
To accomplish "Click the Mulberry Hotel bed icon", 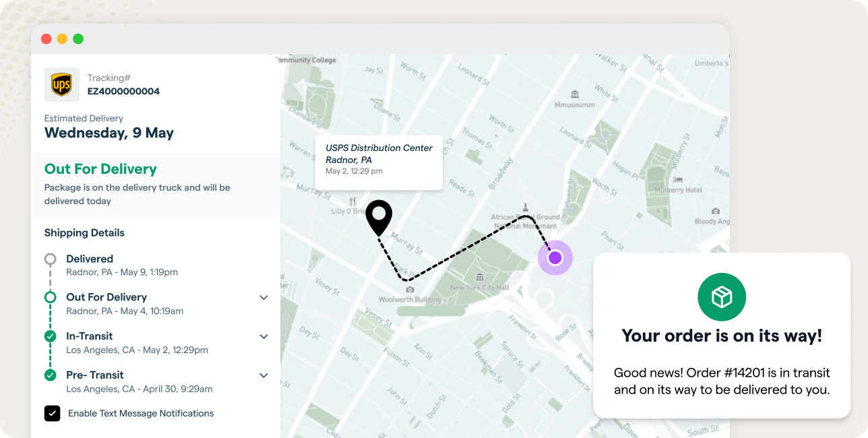I will (678, 180).
